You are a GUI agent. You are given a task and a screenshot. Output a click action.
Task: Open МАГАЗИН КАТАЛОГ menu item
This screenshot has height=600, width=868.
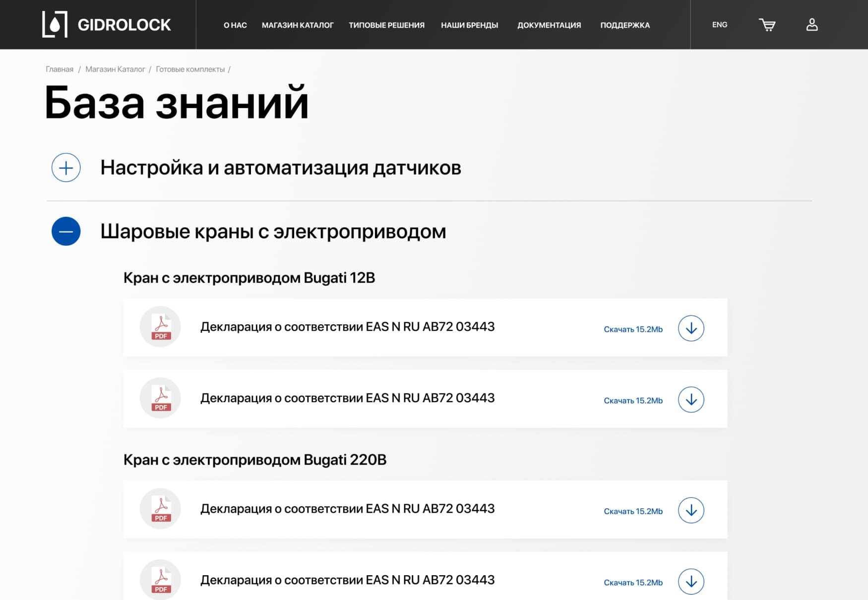point(298,25)
